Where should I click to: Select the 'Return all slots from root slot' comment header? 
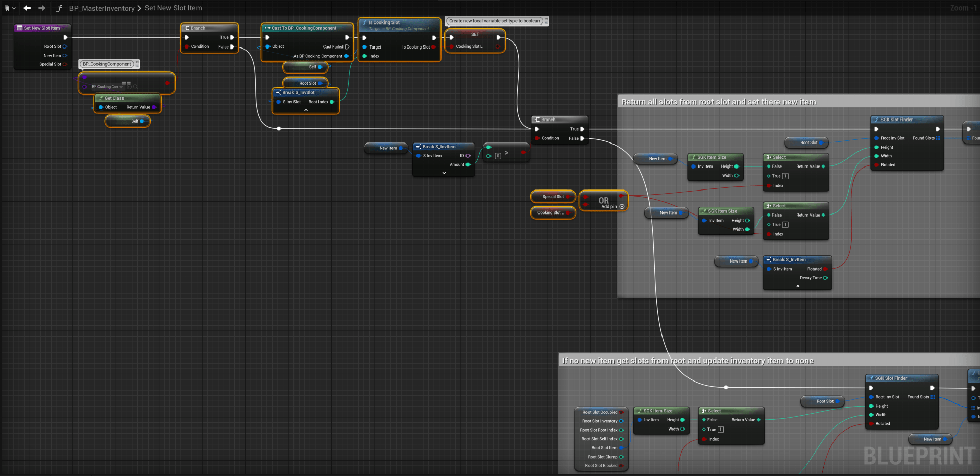tap(718, 102)
